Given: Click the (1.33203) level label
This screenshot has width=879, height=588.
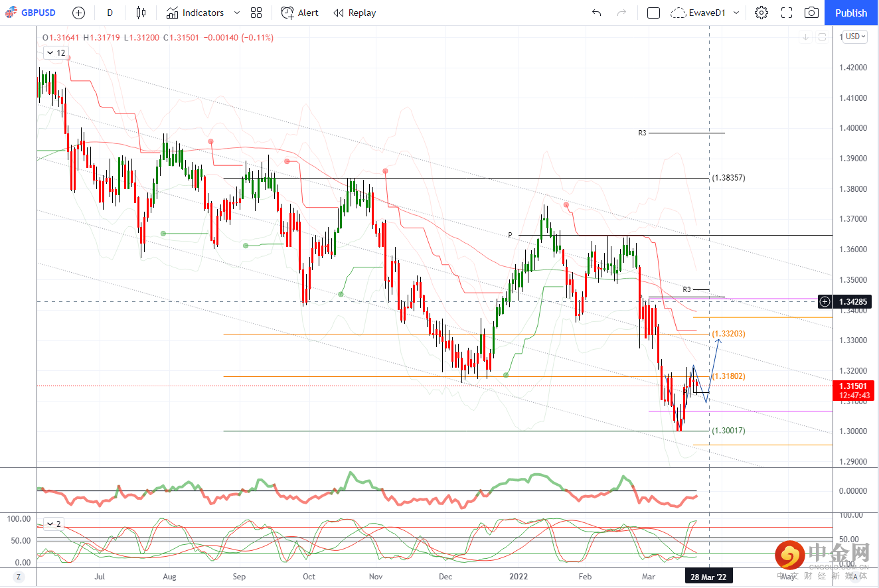Looking at the screenshot, I should [x=728, y=334].
